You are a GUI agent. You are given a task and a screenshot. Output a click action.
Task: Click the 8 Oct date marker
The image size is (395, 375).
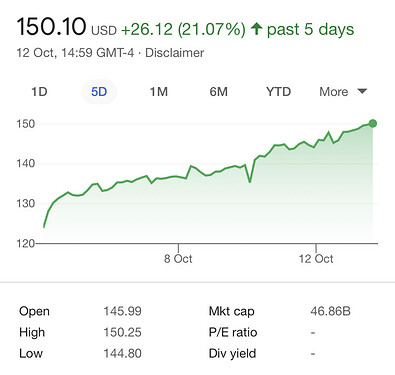pos(178,259)
